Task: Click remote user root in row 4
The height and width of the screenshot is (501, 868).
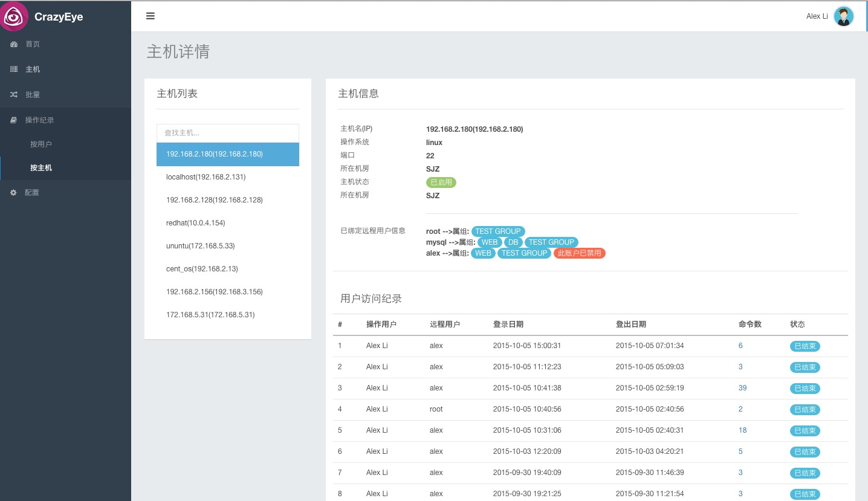Action: tap(436, 409)
